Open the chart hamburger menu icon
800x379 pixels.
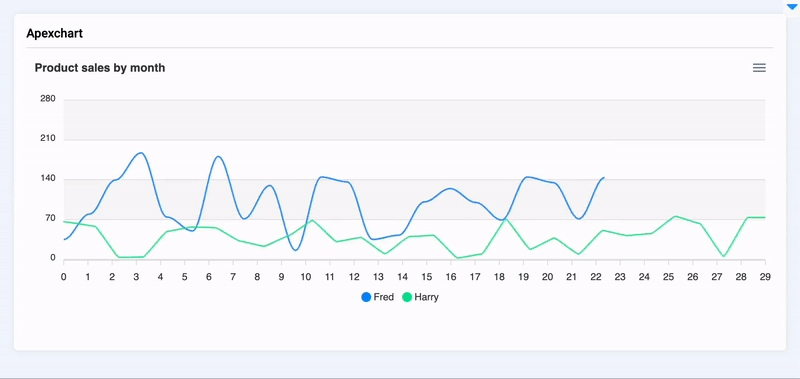pos(759,68)
